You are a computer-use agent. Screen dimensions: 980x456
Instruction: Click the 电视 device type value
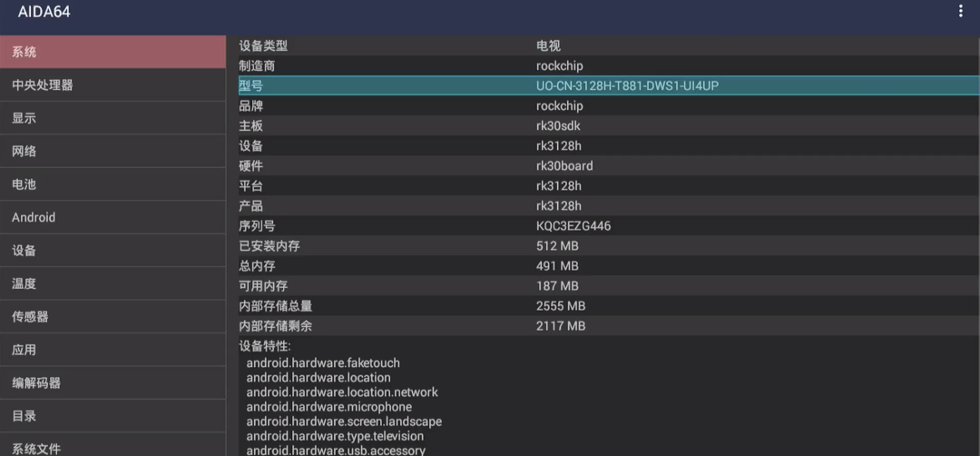click(548, 45)
